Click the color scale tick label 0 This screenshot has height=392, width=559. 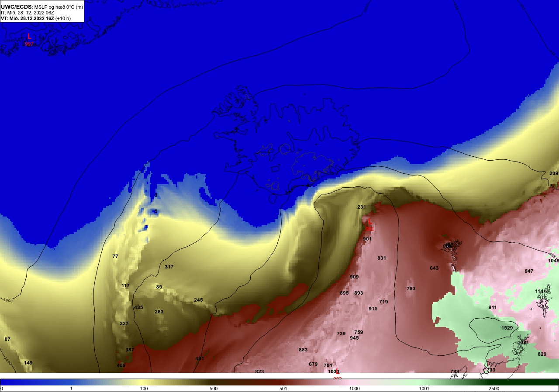[2, 389]
